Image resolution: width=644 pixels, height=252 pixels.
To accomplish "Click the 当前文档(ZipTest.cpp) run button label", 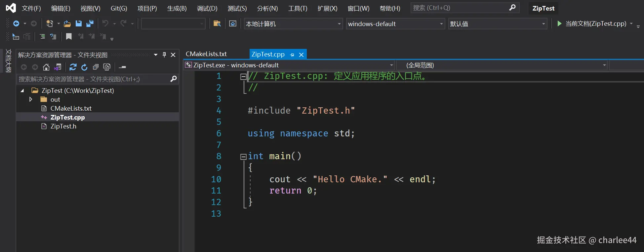I will point(596,23).
